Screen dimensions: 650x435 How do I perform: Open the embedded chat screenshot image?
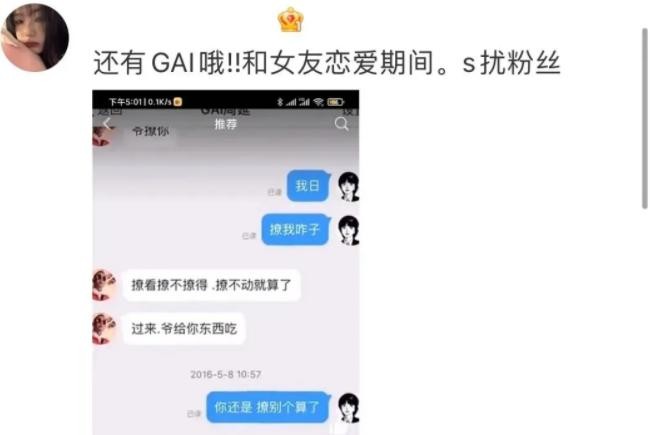coord(226,262)
